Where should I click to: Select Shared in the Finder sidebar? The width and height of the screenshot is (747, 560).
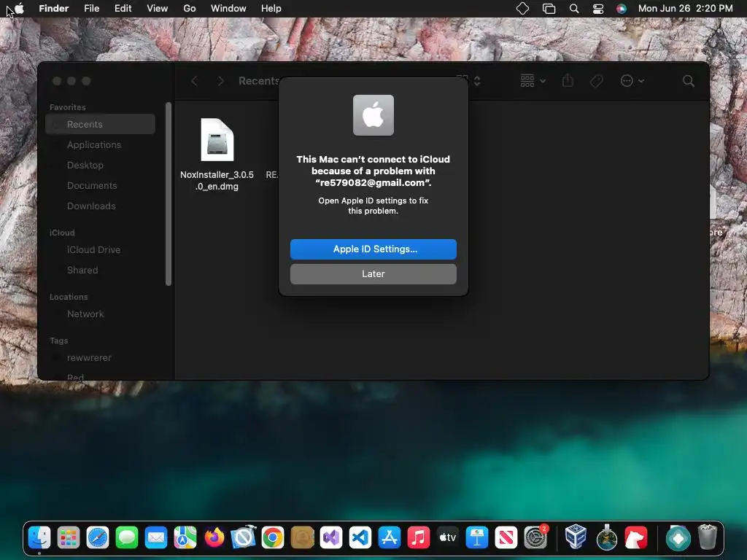pyautogui.click(x=100, y=270)
